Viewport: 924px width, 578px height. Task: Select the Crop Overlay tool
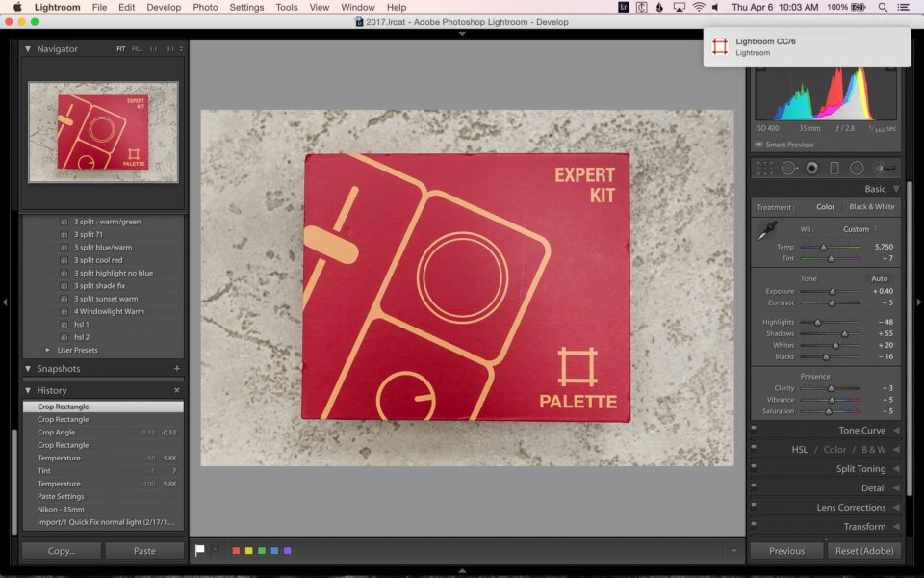tap(765, 168)
